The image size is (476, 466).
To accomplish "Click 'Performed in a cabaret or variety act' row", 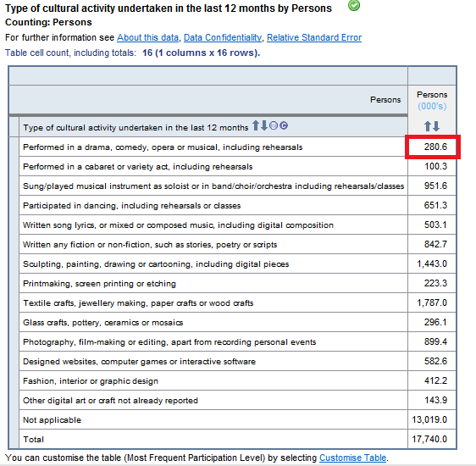I will [x=138, y=167].
